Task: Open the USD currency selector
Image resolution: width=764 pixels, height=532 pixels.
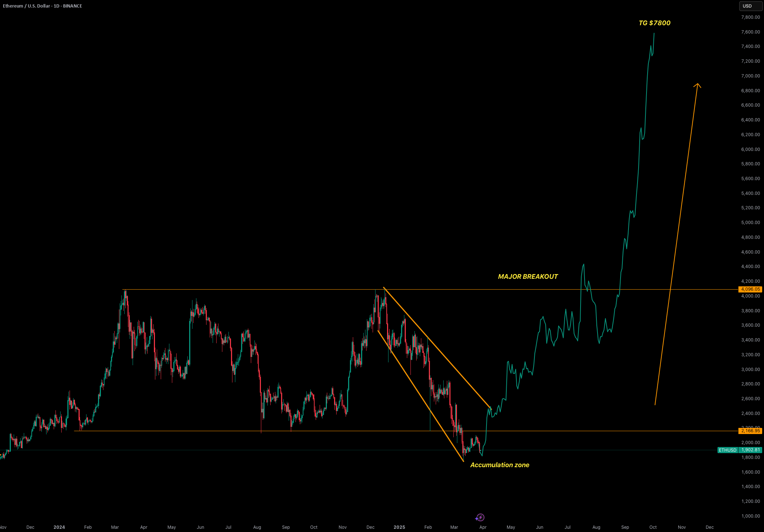Action: click(x=751, y=6)
